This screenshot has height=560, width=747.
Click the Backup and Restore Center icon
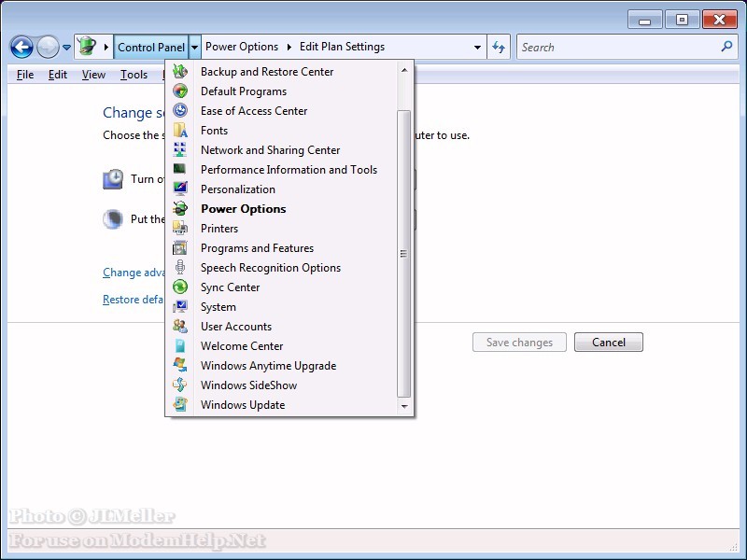coord(180,72)
